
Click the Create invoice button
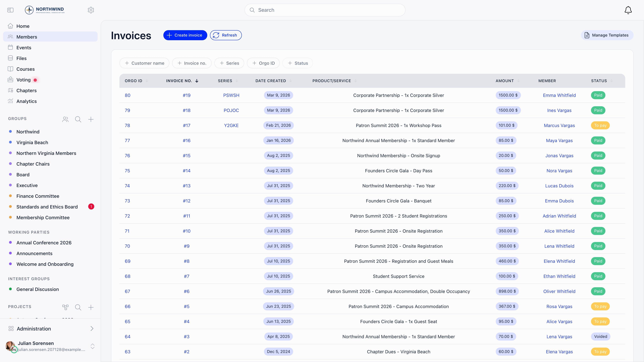pyautogui.click(x=185, y=35)
